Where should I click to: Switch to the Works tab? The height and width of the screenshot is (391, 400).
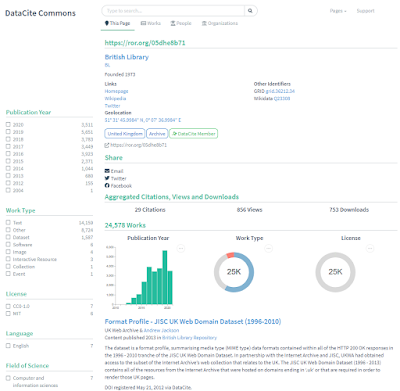(151, 23)
